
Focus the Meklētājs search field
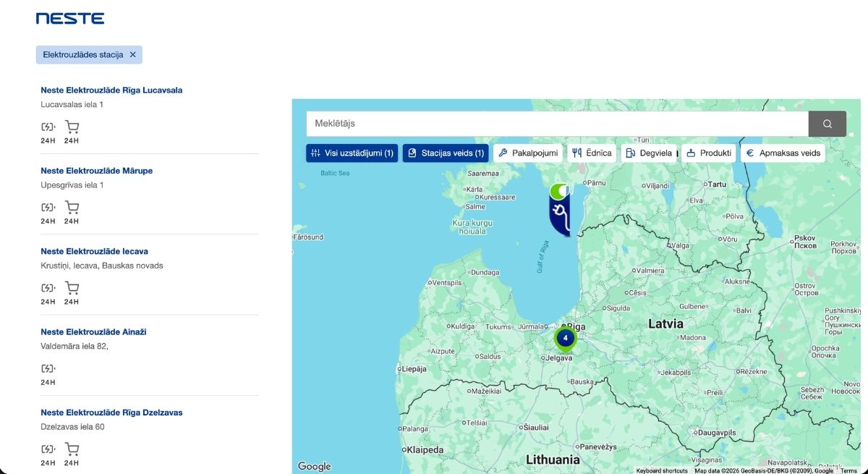pyautogui.click(x=557, y=124)
